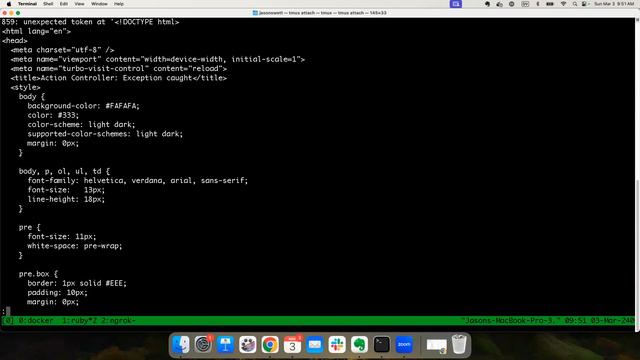Select the 0:docker tmux window
Screen dimensions: 640x360
click(36, 321)
